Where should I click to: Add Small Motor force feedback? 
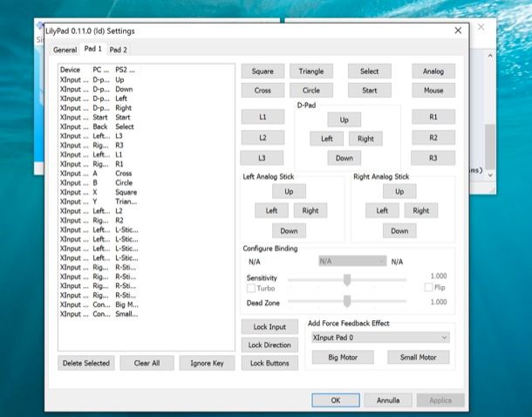(x=419, y=358)
